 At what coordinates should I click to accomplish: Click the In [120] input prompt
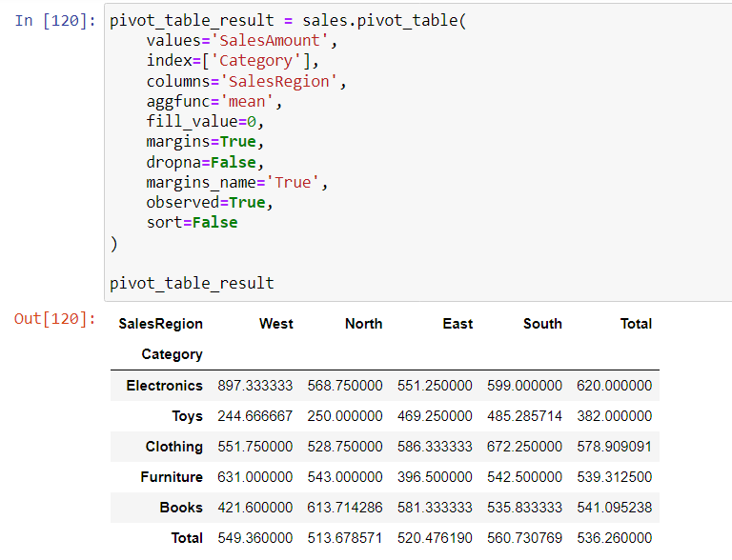(x=55, y=21)
